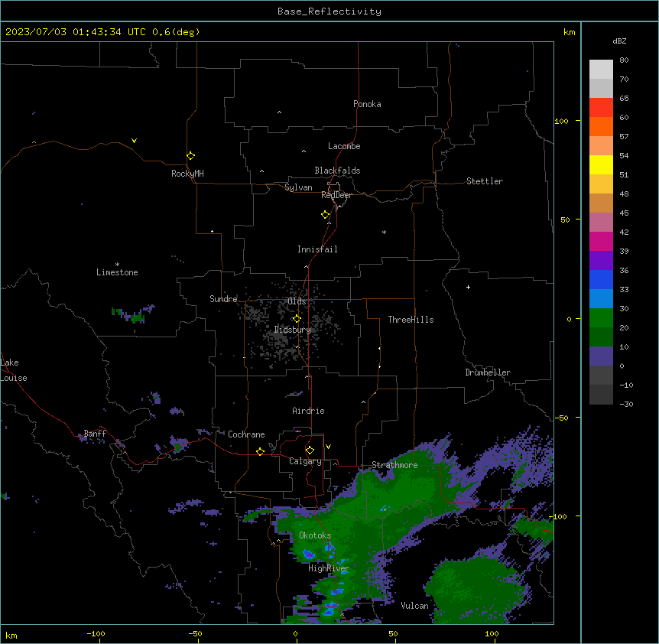This screenshot has width=659, height=644.
Task: Click the Innisfail label
Action: pyautogui.click(x=317, y=249)
